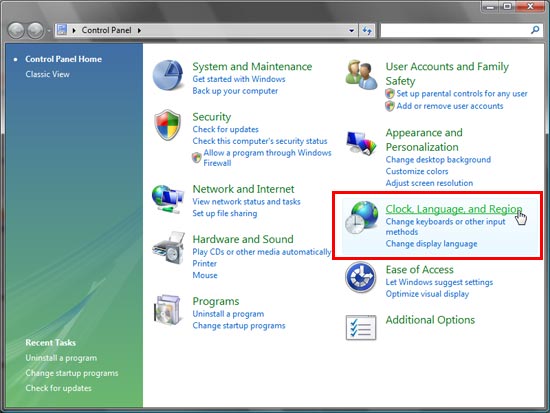Click the Hardware and Sound printer icon
Viewport: 550px width, 413px height.
click(x=169, y=248)
